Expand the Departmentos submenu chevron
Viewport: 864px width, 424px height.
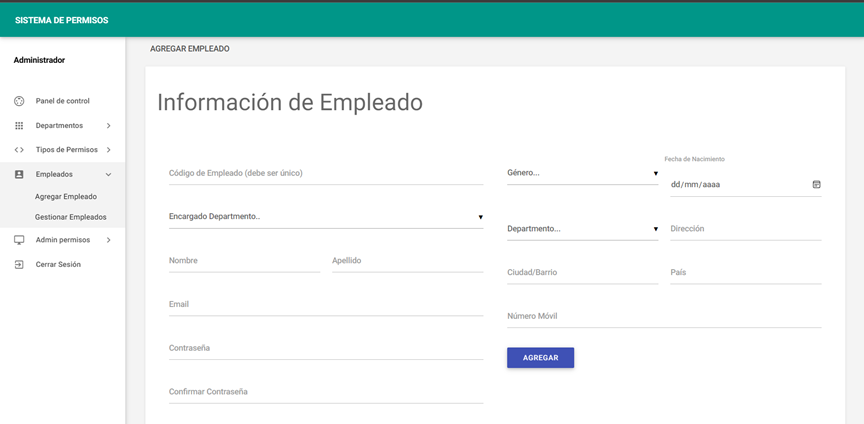pyautogui.click(x=108, y=126)
